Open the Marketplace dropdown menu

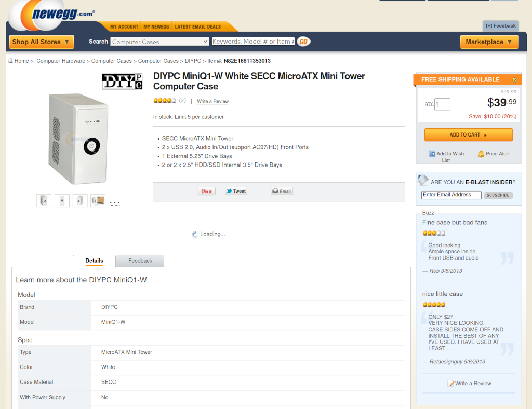[489, 42]
